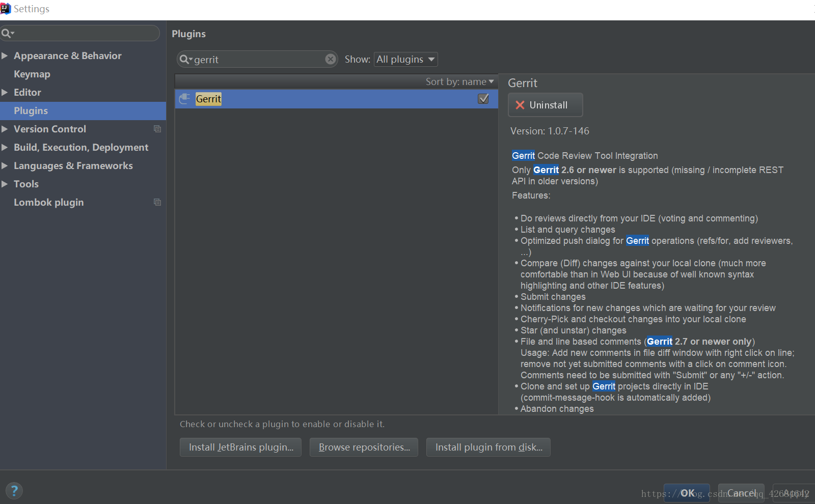Click the Gerrit heading in details pane
The image size is (815, 504).
(x=523, y=83)
